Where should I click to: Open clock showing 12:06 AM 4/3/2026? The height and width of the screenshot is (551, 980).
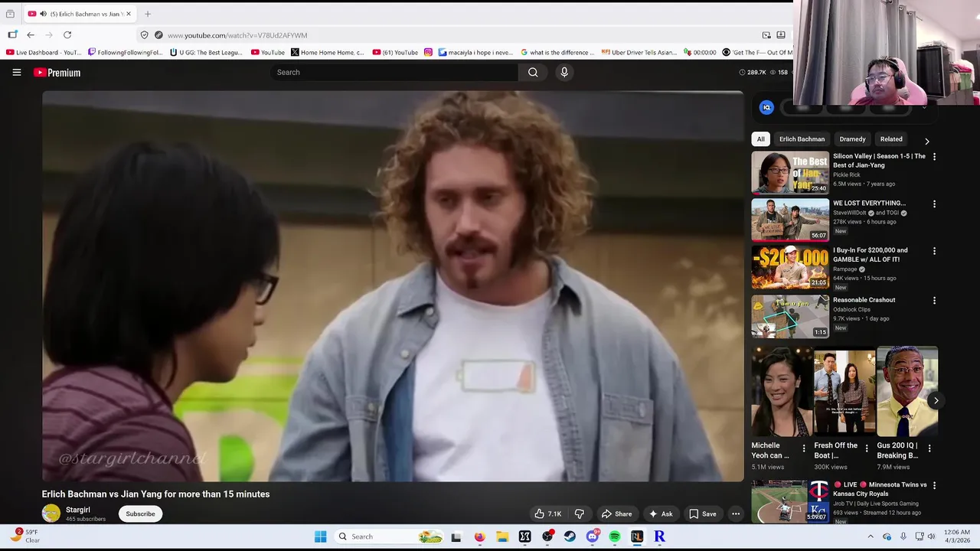[959, 536]
